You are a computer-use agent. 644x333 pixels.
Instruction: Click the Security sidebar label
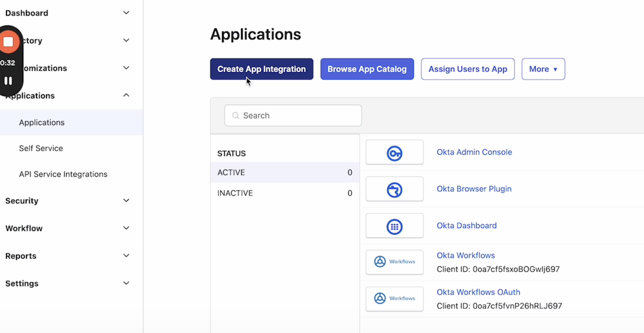pyautogui.click(x=22, y=201)
